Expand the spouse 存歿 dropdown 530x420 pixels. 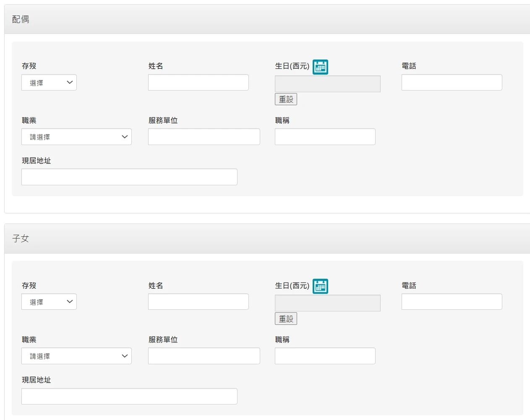[x=49, y=83]
